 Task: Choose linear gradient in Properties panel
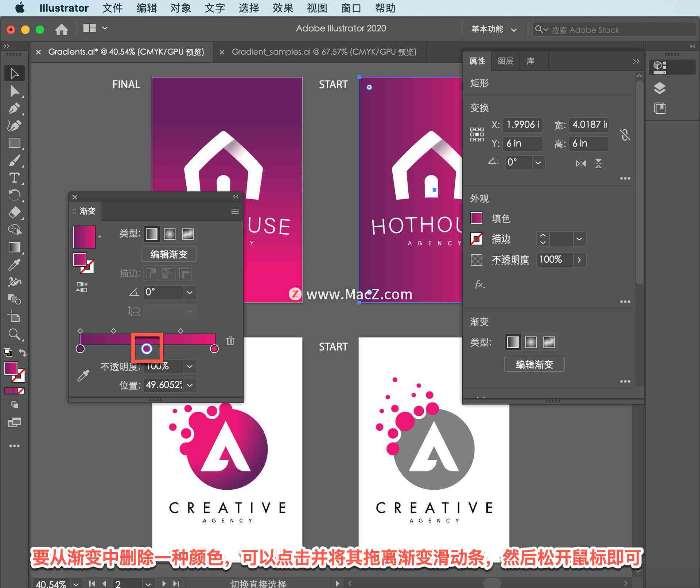point(513,342)
